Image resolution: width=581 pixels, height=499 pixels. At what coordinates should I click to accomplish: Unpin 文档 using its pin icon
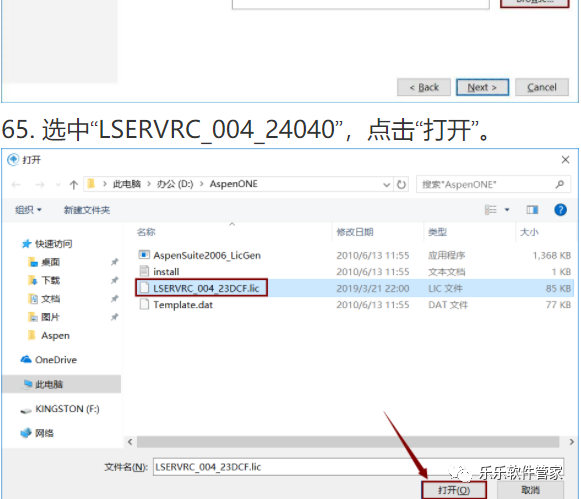coord(114,299)
